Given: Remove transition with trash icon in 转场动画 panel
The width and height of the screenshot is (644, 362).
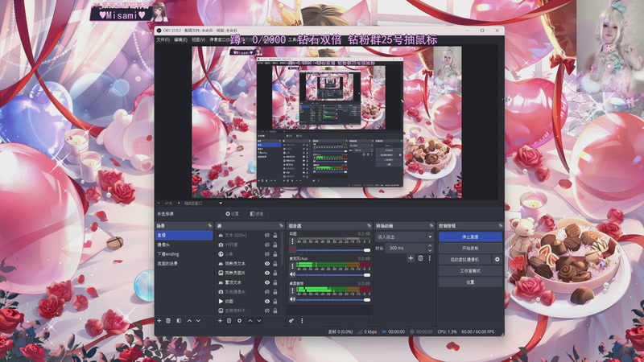Looking at the screenshot, I should pyautogui.click(x=420, y=258).
